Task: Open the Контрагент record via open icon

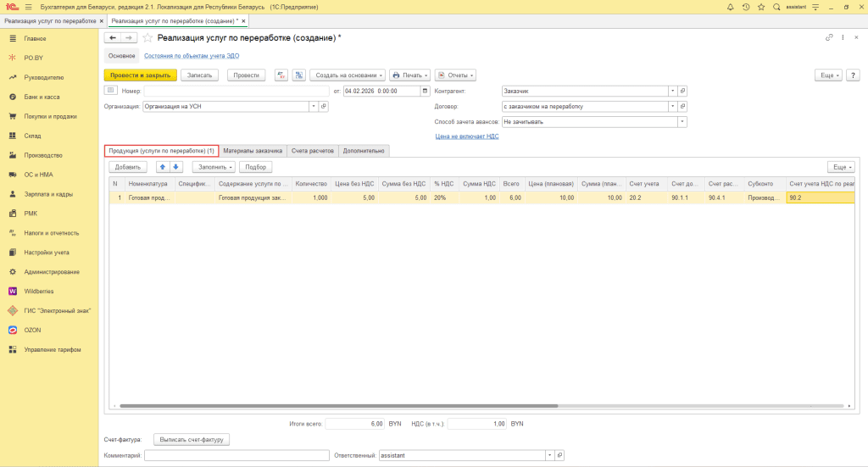Action: [682, 91]
